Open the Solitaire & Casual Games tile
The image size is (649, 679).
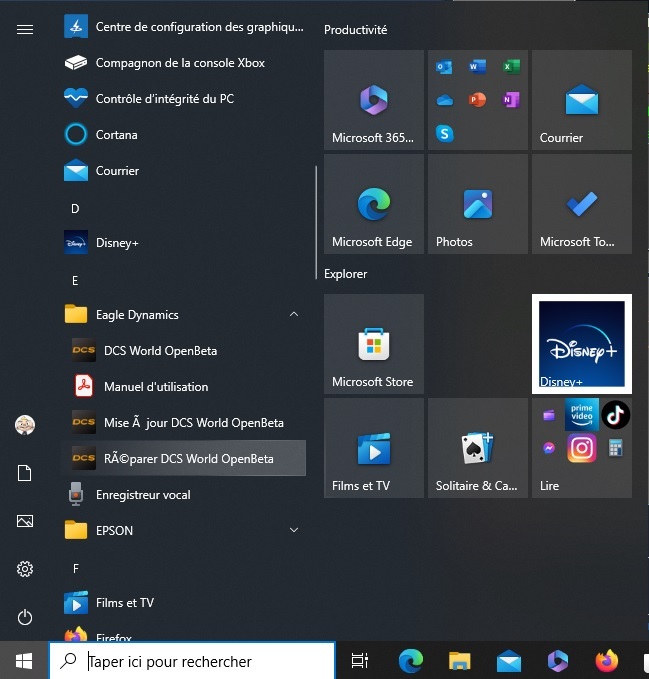point(478,448)
